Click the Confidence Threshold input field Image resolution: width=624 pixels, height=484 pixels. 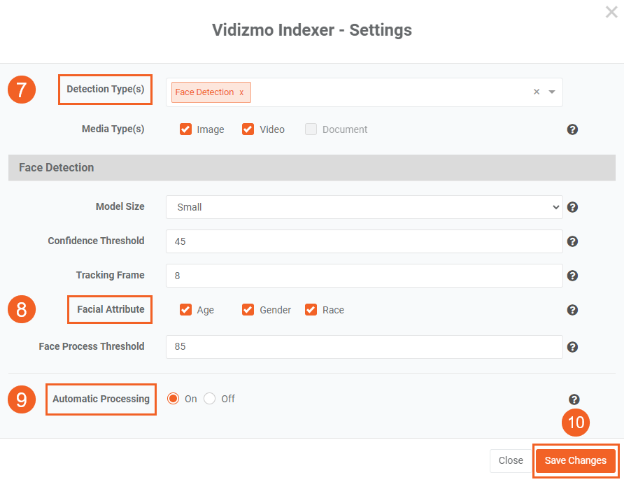[364, 241]
